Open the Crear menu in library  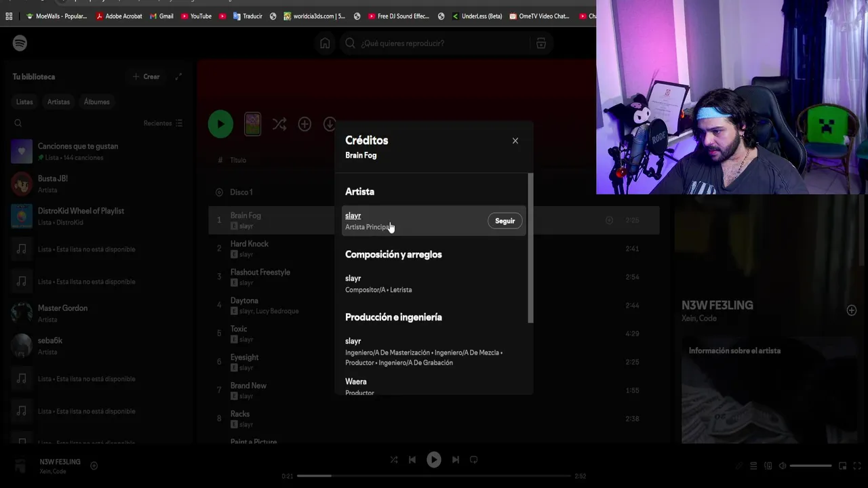146,77
